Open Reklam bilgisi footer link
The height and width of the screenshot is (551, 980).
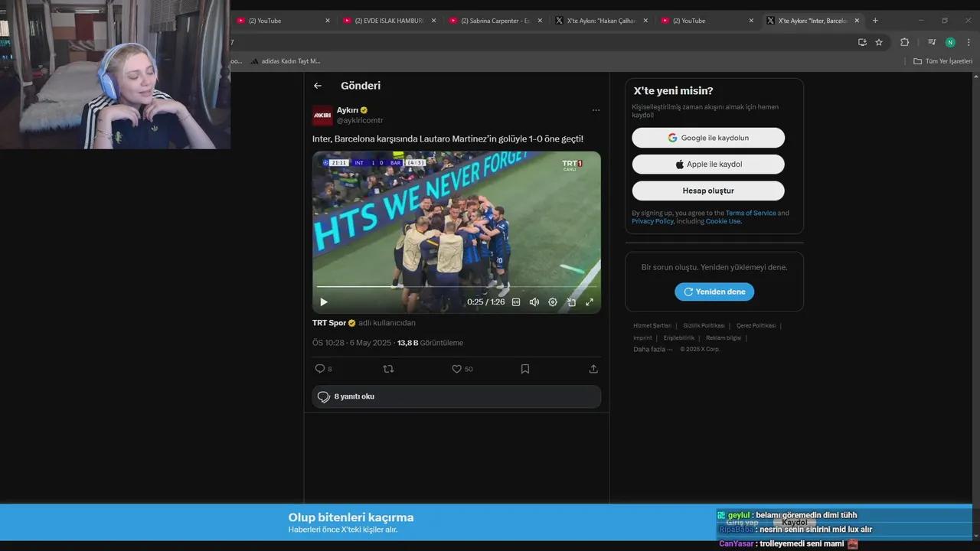(724, 337)
